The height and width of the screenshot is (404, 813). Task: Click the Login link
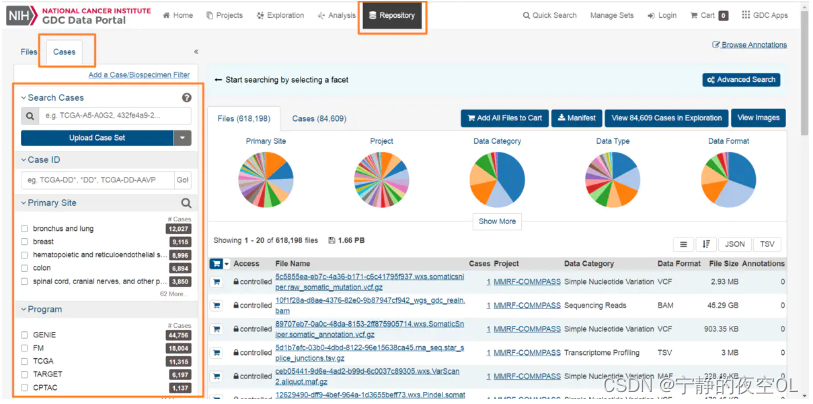point(662,16)
